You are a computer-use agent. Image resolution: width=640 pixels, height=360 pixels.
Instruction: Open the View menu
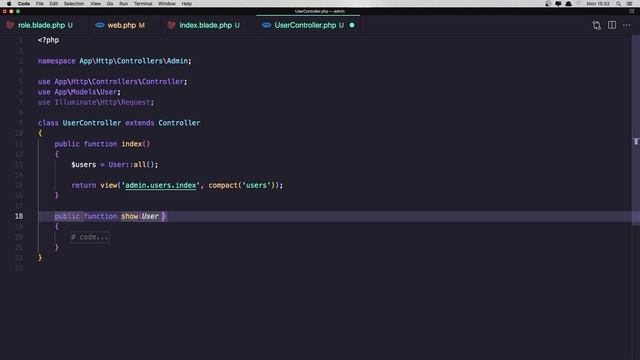tap(96, 4)
